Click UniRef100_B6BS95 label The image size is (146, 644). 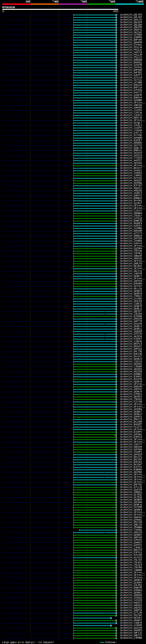click(x=131, y=387)
